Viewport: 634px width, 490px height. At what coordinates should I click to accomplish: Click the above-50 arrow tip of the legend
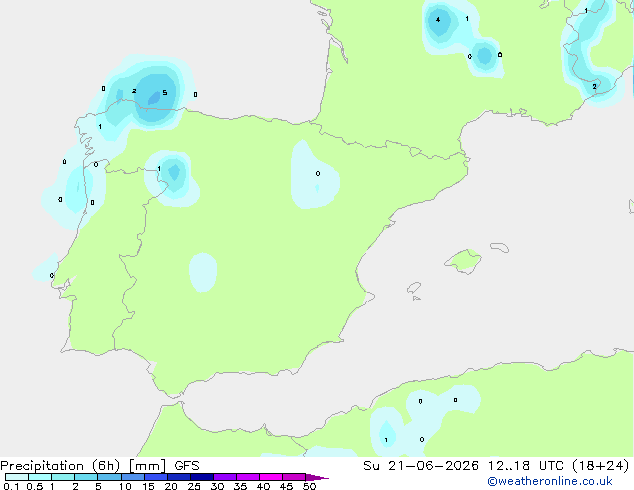point(317,477)
